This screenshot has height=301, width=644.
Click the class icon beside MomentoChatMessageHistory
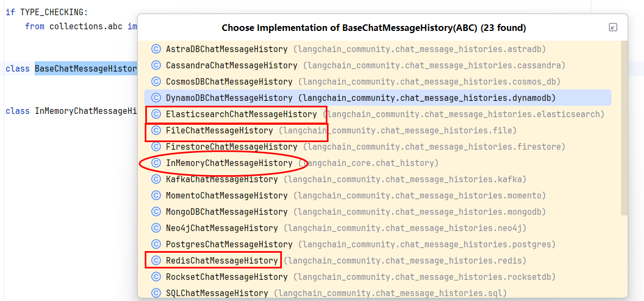pos(156,195)
